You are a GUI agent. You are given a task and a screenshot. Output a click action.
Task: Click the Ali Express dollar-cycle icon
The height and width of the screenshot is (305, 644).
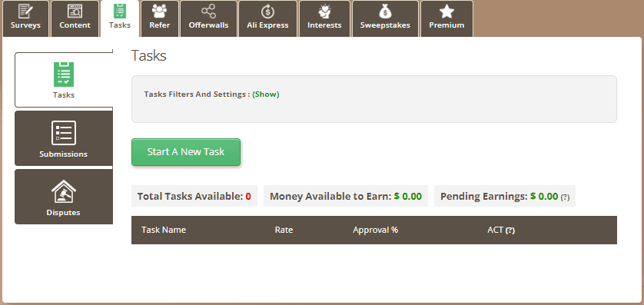point(267,12)
